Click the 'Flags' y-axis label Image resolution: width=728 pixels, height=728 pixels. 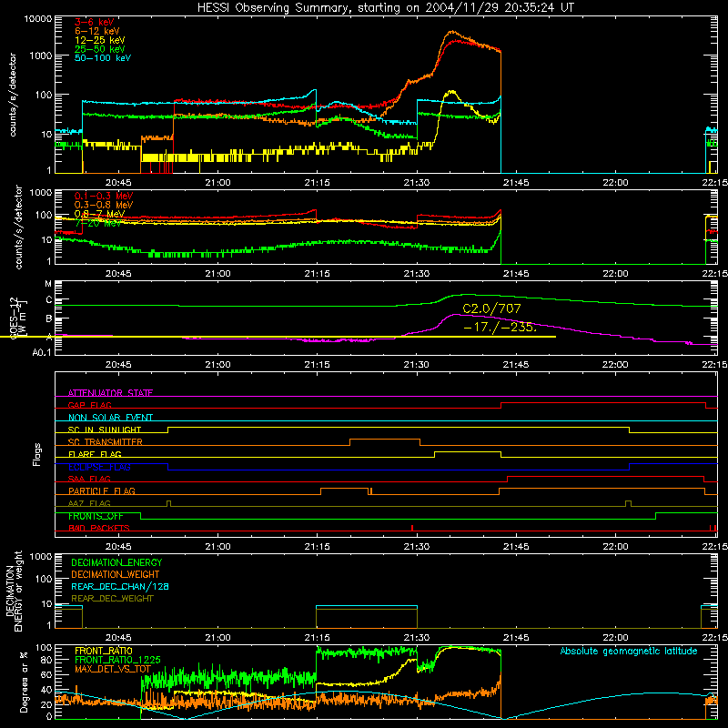click(36, 454)
